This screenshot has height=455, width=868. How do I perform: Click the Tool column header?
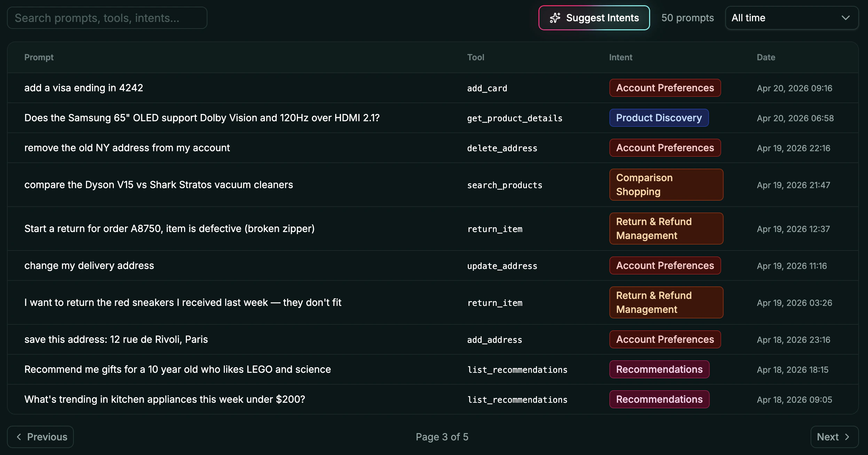coord(476,57)
